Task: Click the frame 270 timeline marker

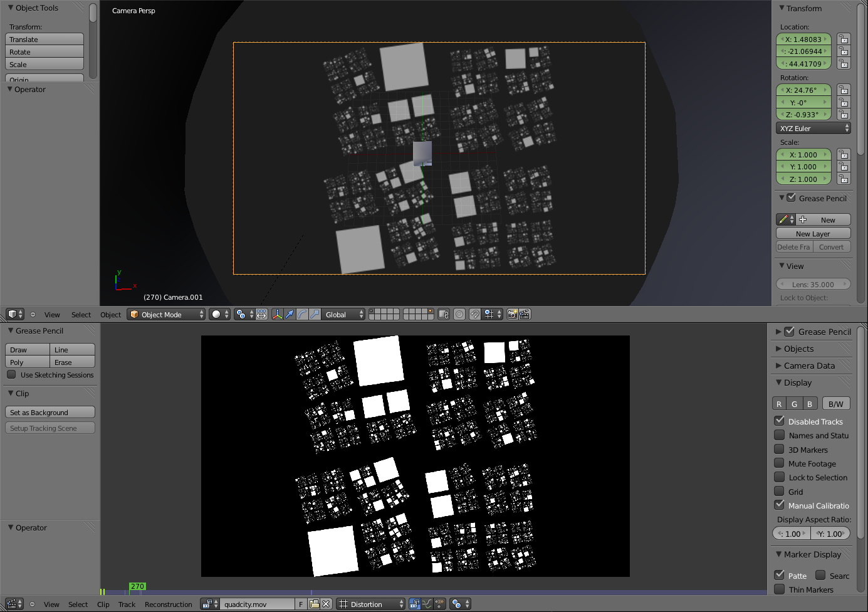Action: 137,586
